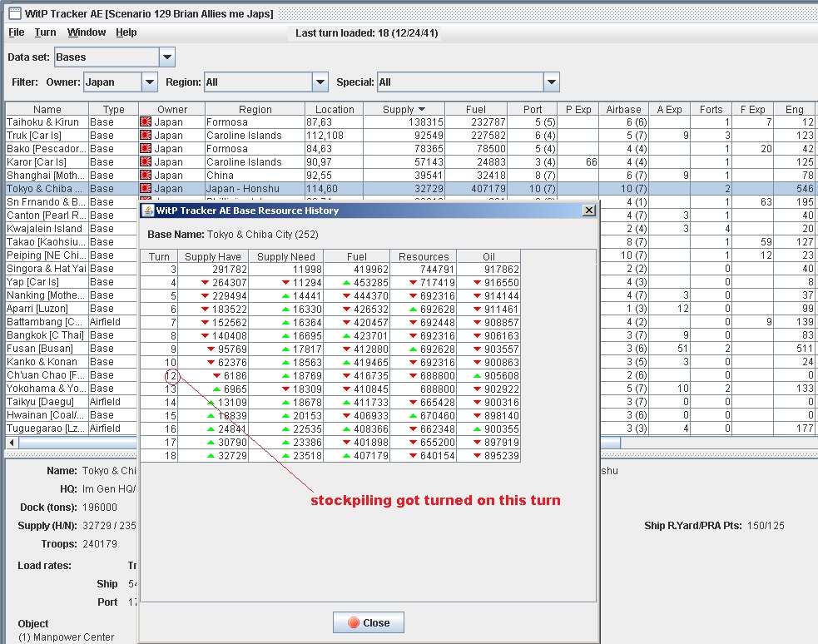Open the Turn menu

click(46, 32)
